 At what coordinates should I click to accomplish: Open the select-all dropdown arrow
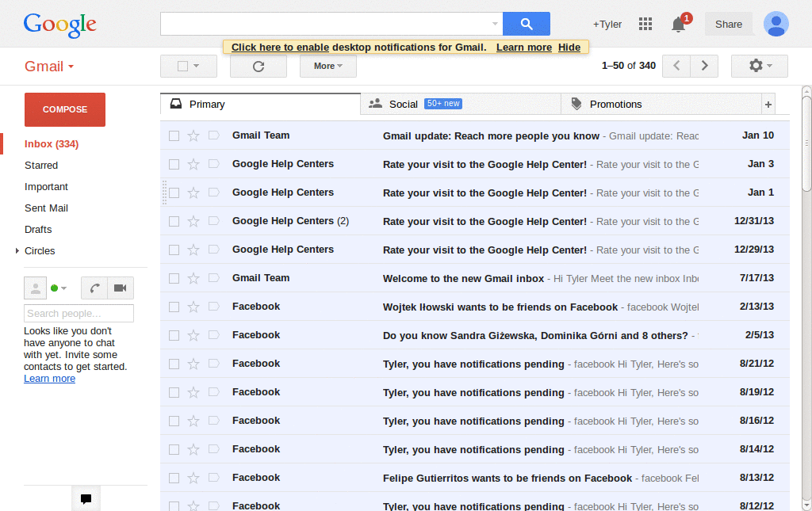pos(197,67)
